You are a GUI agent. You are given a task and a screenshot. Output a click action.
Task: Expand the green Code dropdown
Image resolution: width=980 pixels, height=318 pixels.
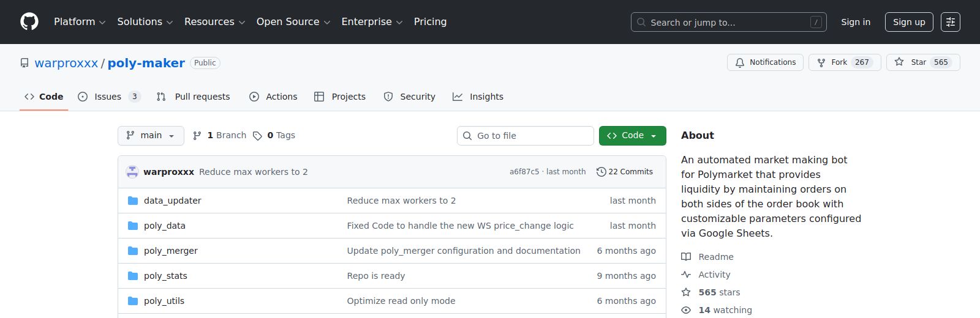point(632,136)
